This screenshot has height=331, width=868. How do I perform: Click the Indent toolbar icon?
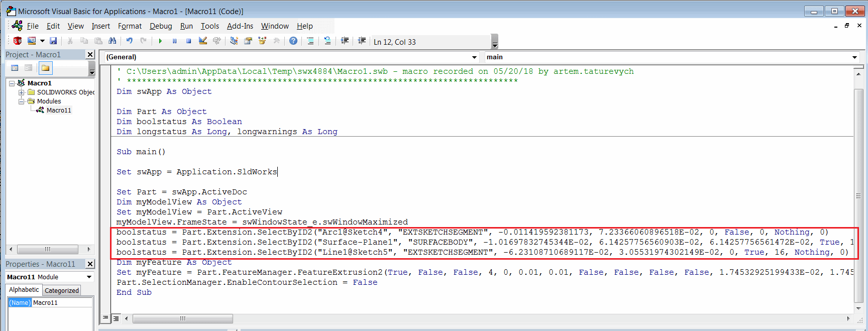coord(345,41)
